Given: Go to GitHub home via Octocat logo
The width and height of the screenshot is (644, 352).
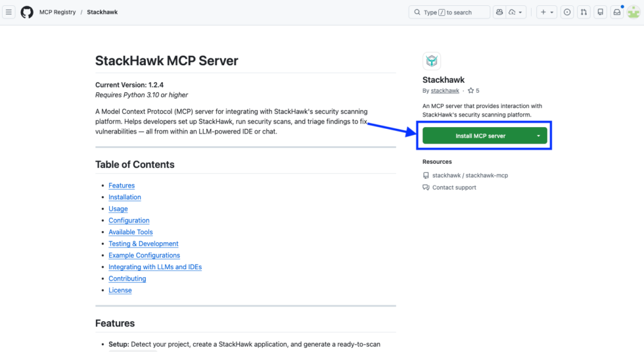Looking at the screenshot, I should coord(27,13).
